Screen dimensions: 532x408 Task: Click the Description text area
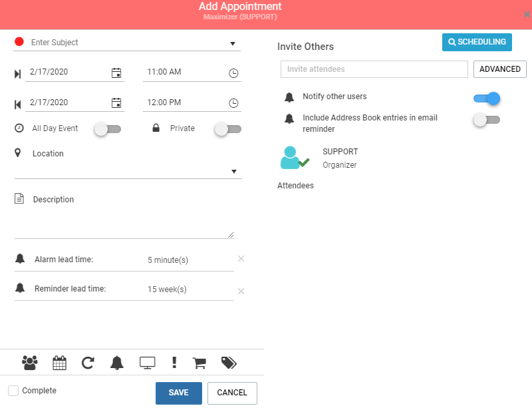coord(124,222)
